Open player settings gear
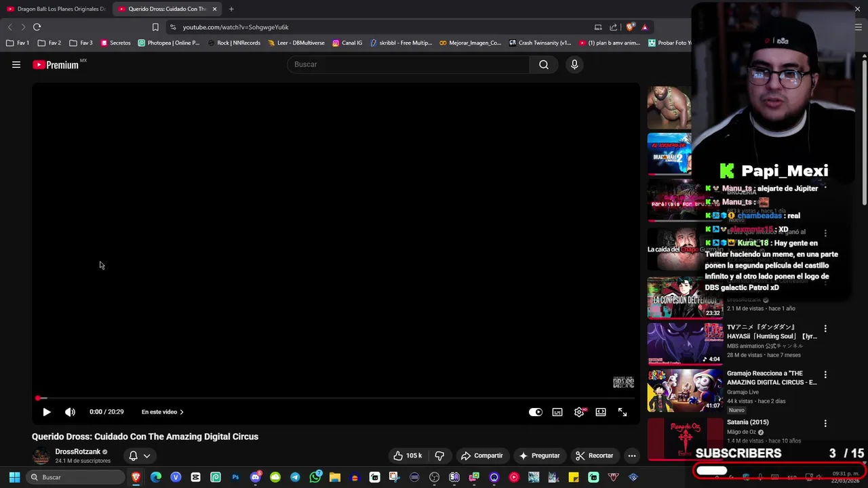Image resolution: width=868 pixels, height=488 pixels. pyautogui.click(x=579, y=412)
